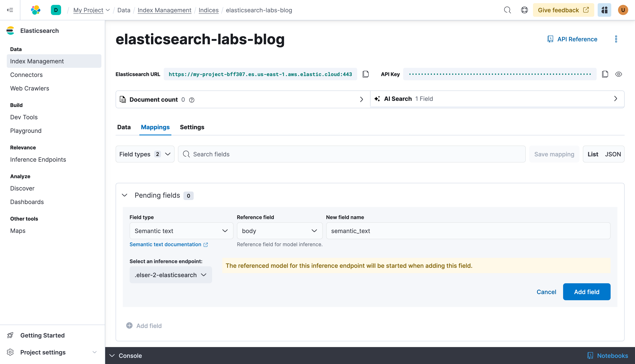This screenshot has width=635, height=364.
Task: Click the Add field button
Action: [x=586, y=292]
